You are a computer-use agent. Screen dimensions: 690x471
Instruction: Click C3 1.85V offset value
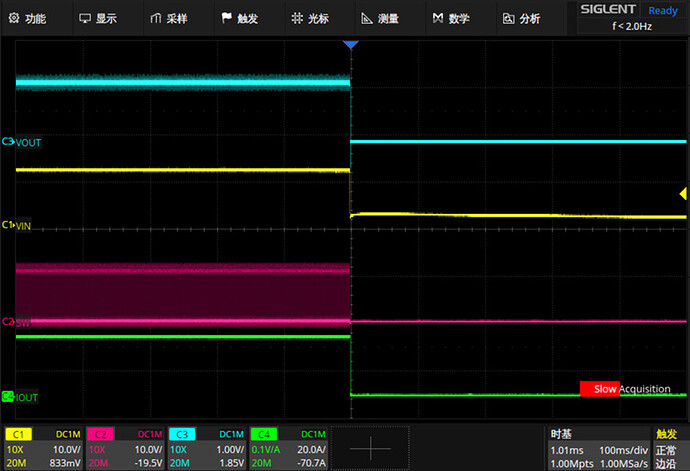point(231,463)
